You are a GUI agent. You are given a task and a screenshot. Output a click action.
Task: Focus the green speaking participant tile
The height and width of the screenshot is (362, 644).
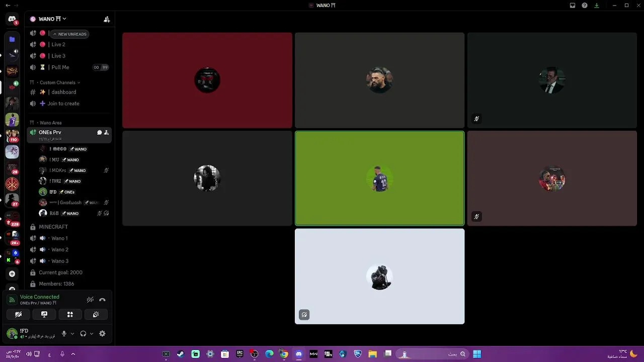pyautogui.click(x=380, y=178)
